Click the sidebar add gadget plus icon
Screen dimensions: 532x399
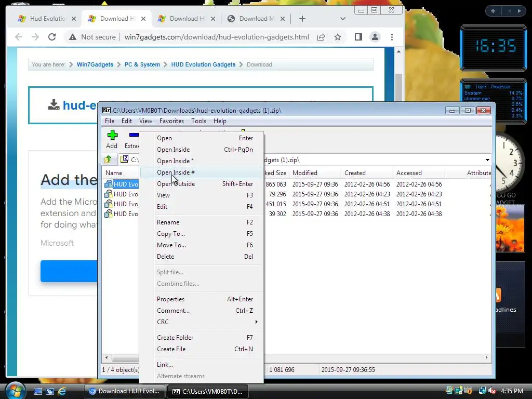point(493,11)
